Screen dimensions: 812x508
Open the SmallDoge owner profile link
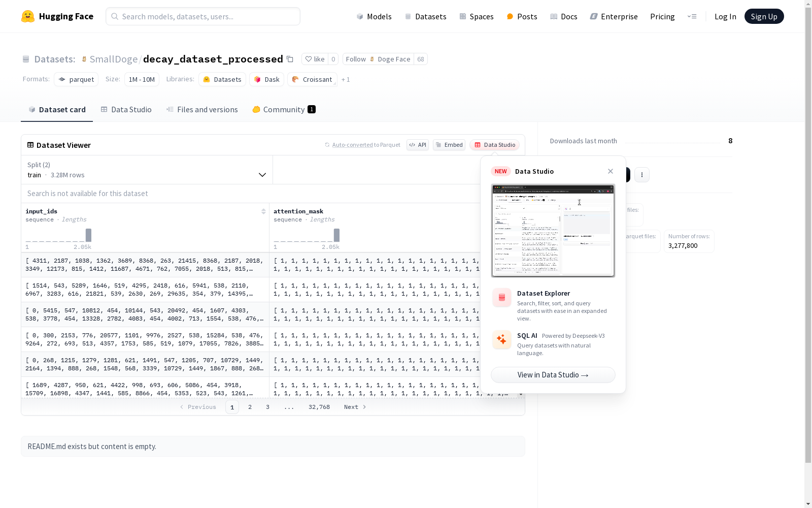click(x=113, y=59)
